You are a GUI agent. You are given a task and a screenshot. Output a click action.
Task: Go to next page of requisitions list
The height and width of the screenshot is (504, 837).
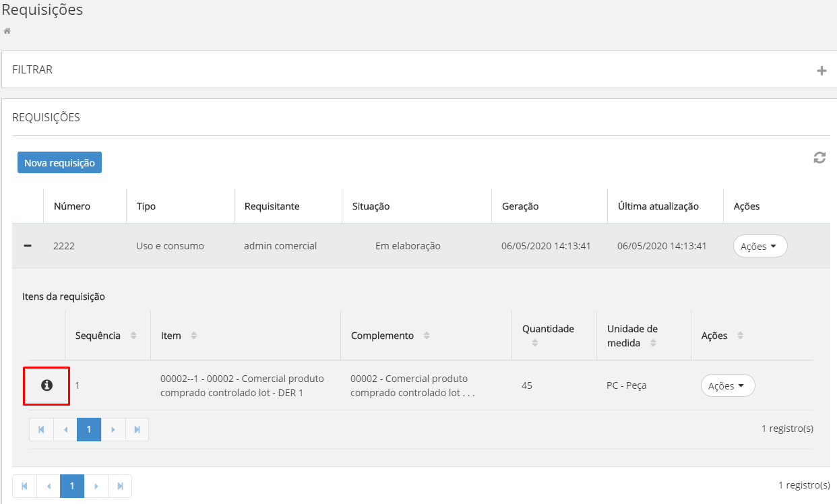(96, 486)
